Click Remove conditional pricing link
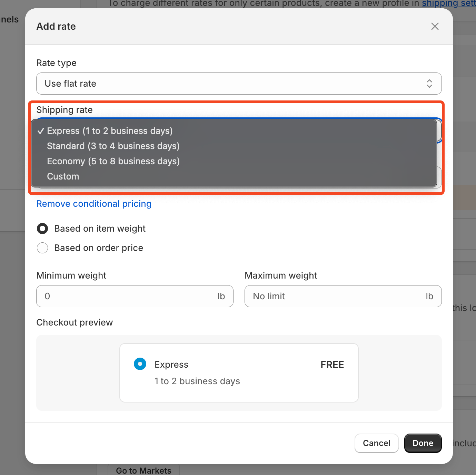Image resolution: width=476 pixels, height=475 pixels. pyautogui.click(x=94, y=204)
